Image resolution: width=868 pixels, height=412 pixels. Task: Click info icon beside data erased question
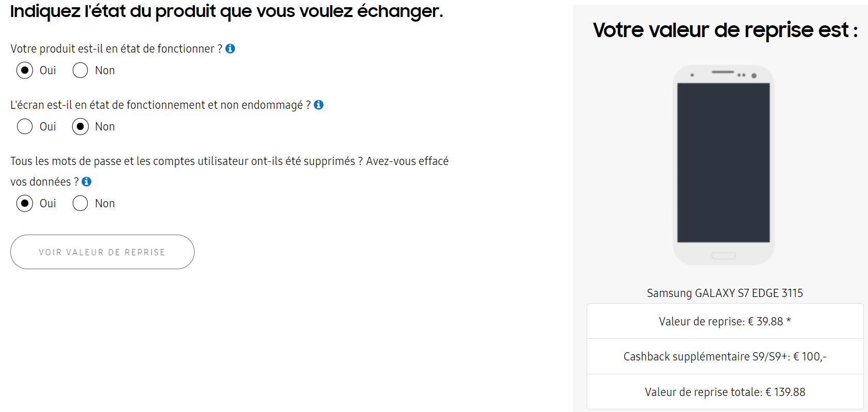[x=87, y=182]
